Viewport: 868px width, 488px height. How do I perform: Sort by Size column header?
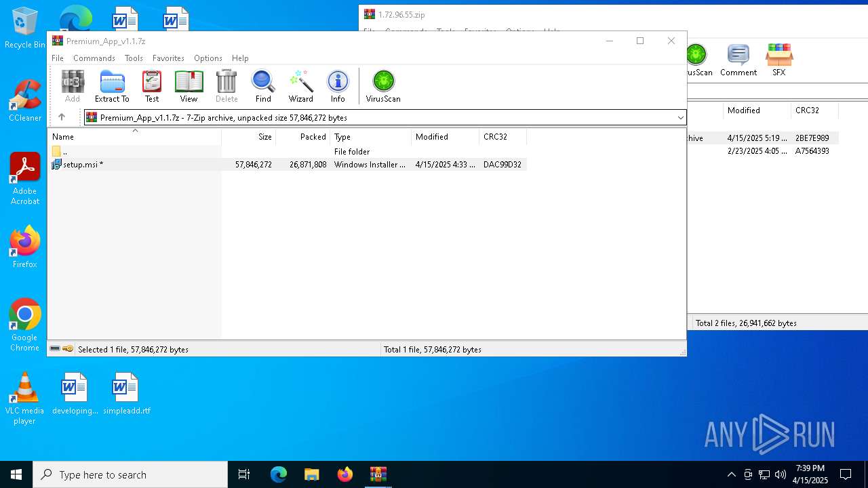pyautogui.click(x=249, y=136)
